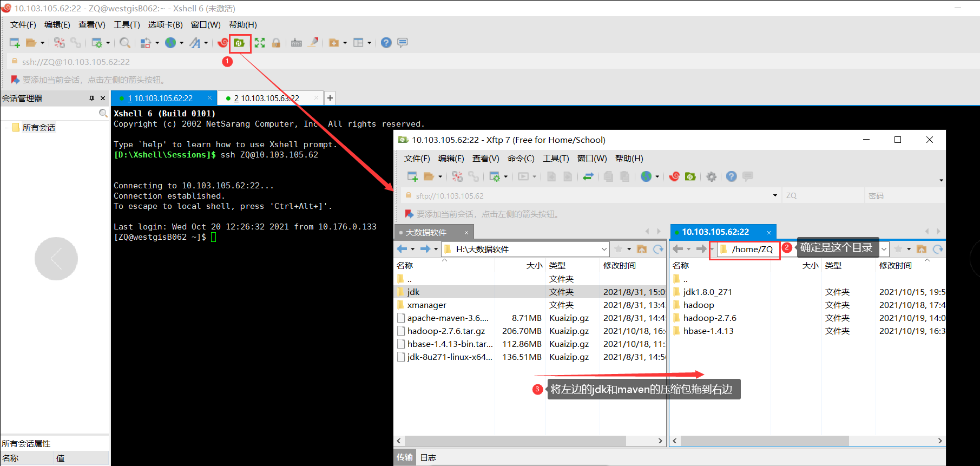This screenshot has width=980, height=466.
Task: Click the Xftp 密码 password field
Action: click(905, 195)
